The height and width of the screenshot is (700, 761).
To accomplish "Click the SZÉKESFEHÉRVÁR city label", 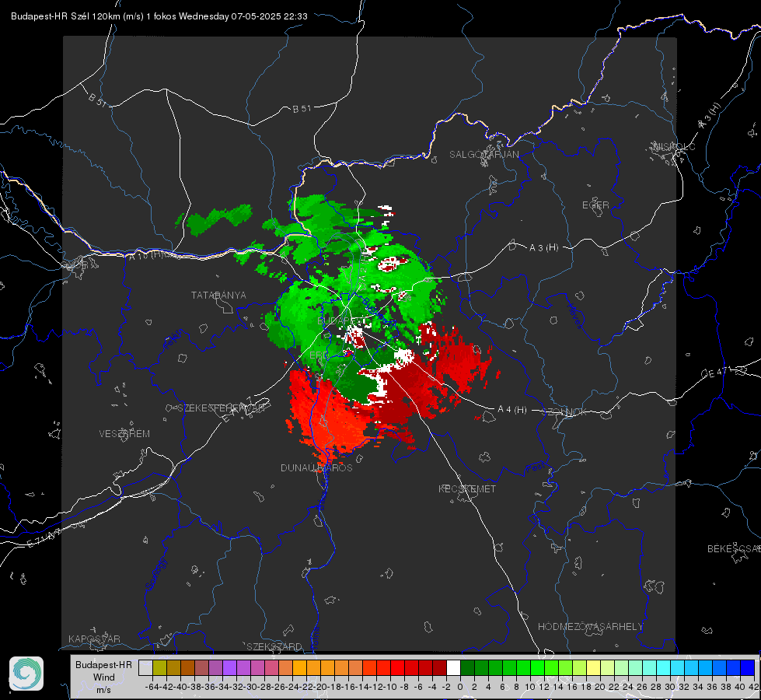I will 221,408.
